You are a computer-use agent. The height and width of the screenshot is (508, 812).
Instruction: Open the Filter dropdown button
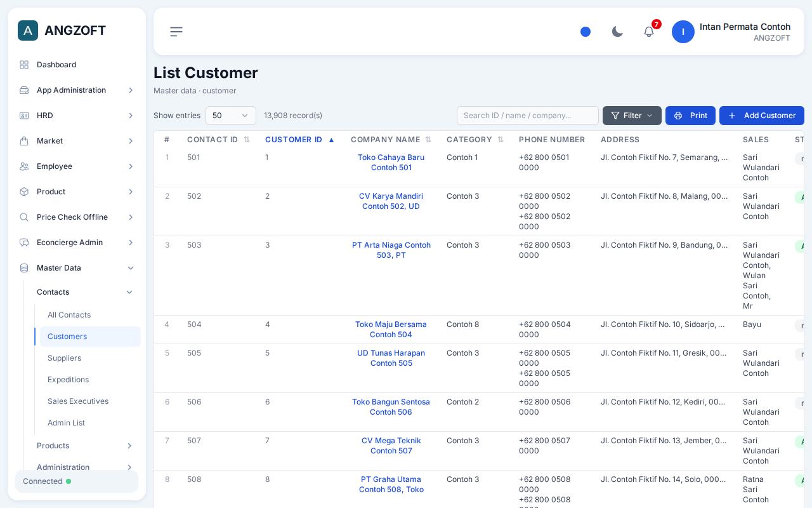632,116
